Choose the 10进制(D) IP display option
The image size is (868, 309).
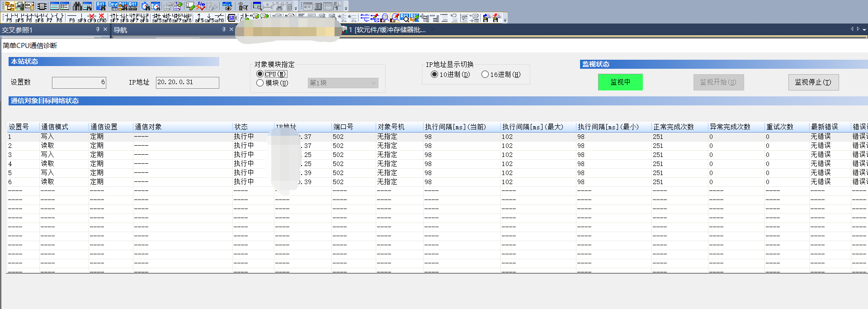coord(434,74)
